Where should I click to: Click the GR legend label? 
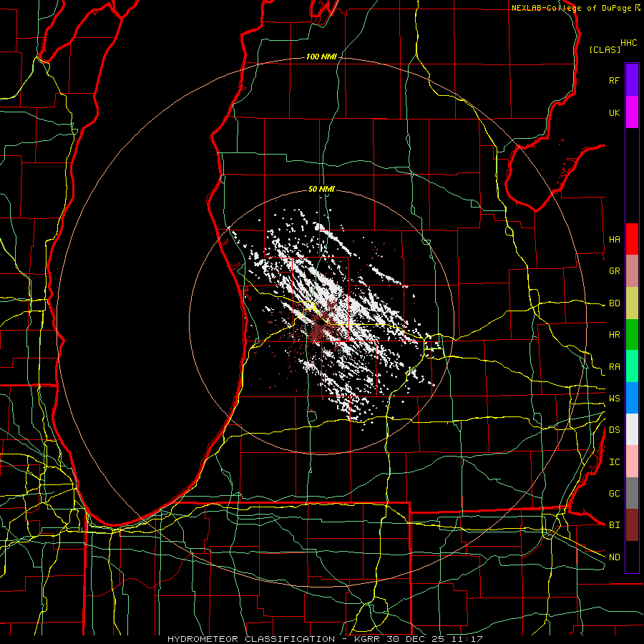(x=614, y=271)
